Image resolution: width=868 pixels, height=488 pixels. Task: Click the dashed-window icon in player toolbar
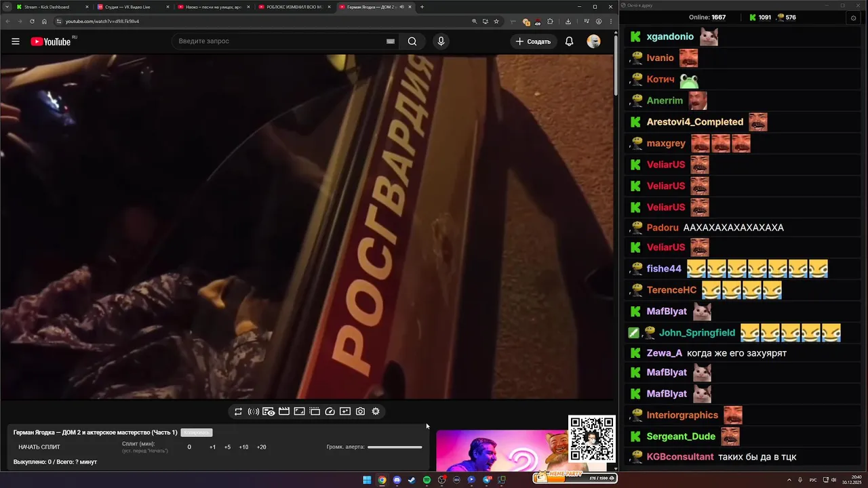coord(315,411)
